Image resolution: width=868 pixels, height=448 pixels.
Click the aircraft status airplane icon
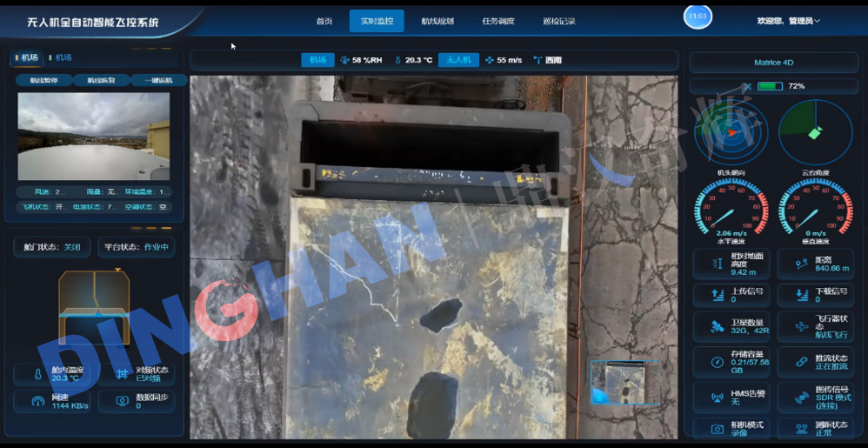tap(801, 327)
